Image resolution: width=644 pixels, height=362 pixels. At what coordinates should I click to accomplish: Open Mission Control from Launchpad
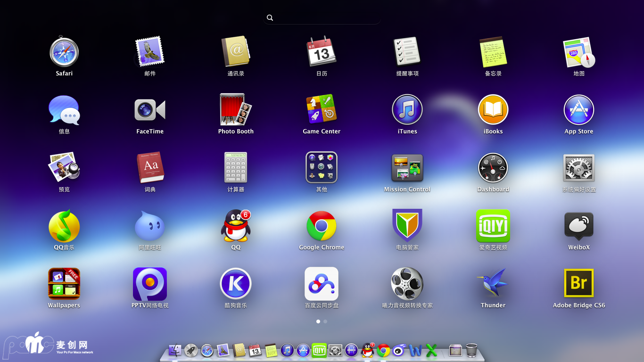click(x=407, y=168)
